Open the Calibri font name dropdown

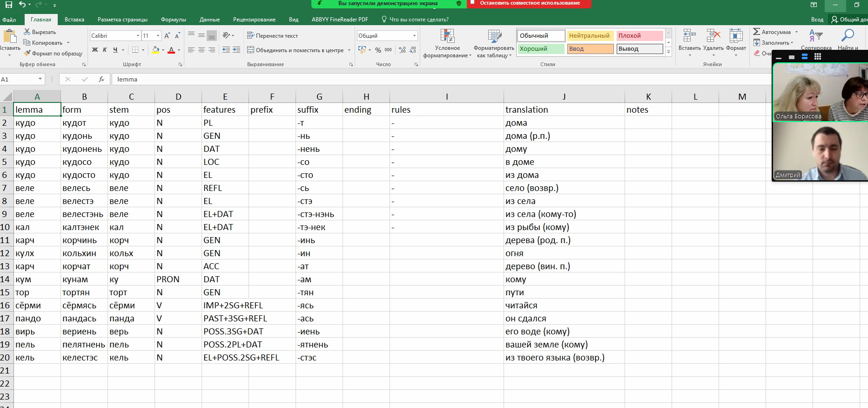click(138, 36)
